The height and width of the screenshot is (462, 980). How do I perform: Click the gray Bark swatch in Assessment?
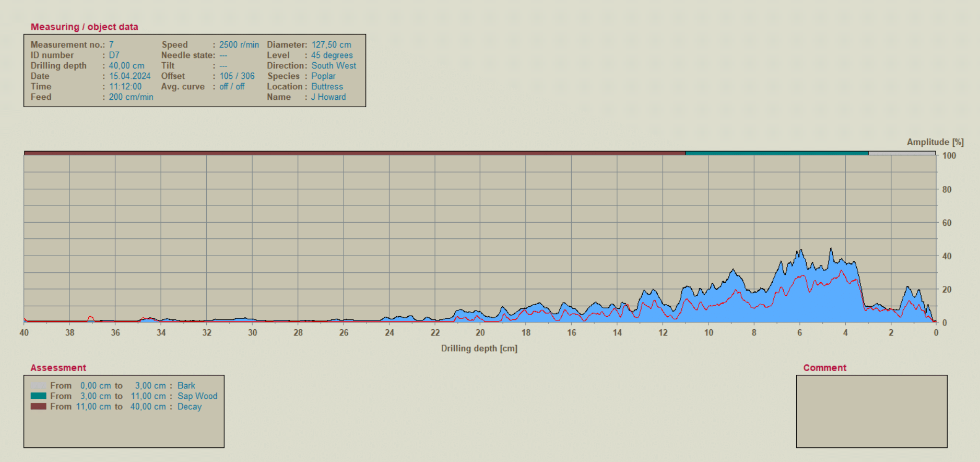click(38, 386)
